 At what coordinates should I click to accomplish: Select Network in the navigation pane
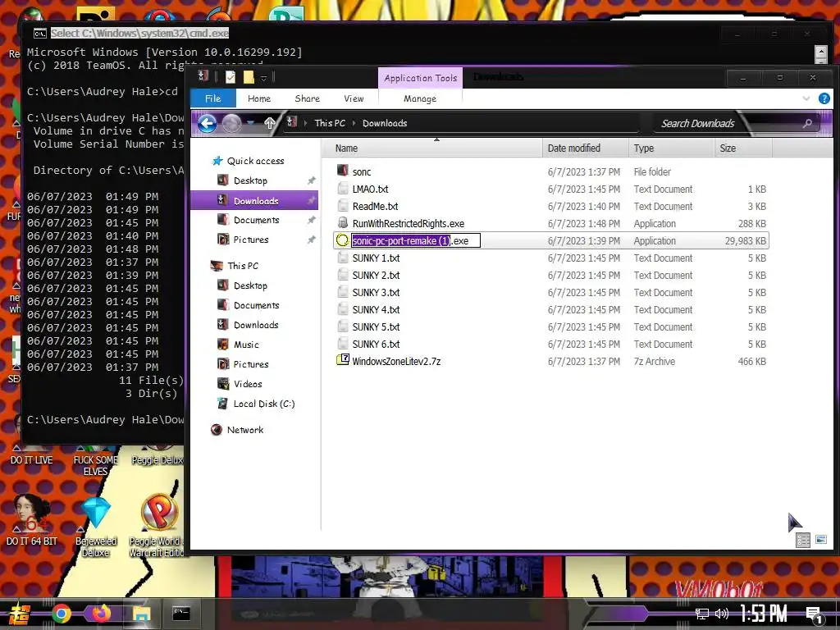[x=244, y=430]
